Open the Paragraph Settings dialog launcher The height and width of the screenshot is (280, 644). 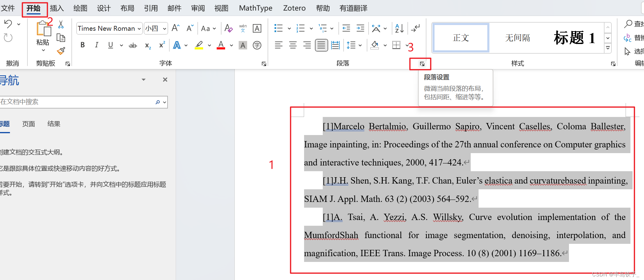pos(422,64)
